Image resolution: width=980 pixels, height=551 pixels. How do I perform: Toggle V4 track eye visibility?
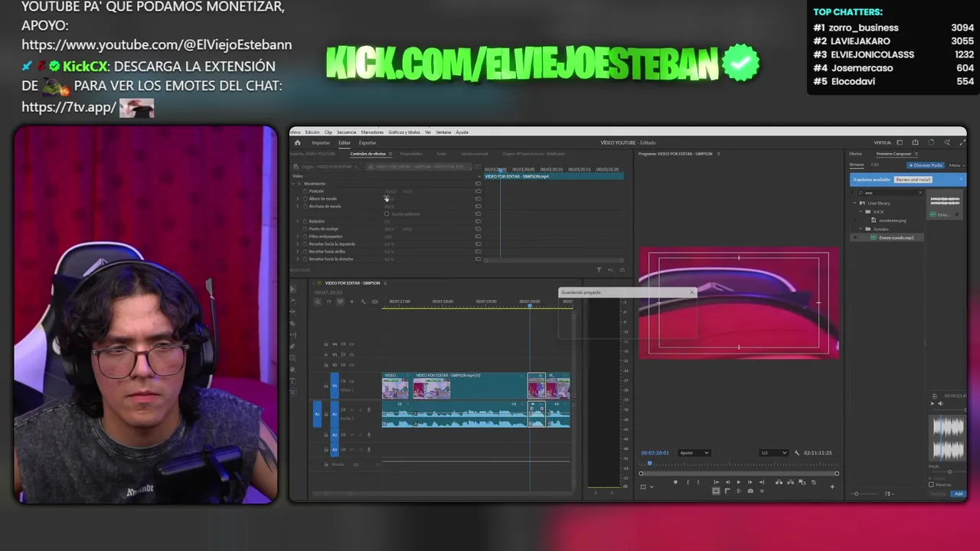(x=351, y=344)
